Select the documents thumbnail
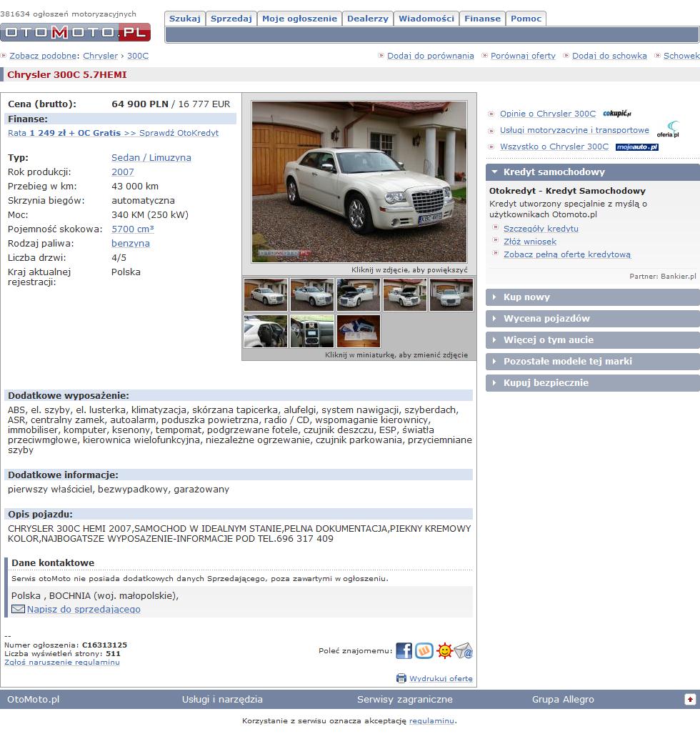700x739 pixels. click(x=359, y=332)
